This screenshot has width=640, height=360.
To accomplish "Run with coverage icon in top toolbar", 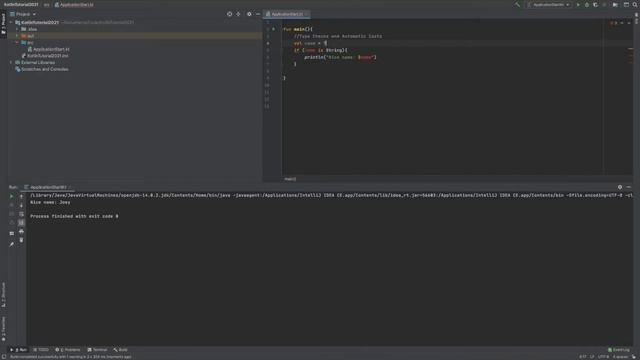I will point(596,4).
